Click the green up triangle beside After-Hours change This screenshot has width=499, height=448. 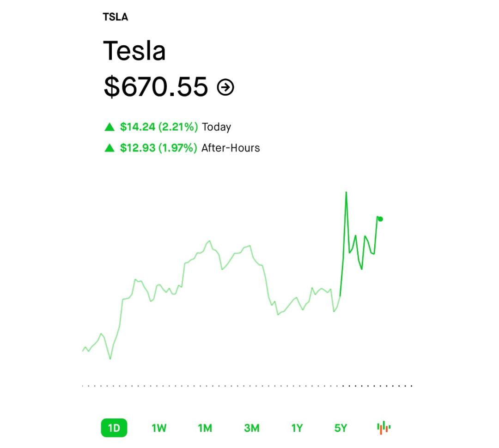click(x=110, y=148)
